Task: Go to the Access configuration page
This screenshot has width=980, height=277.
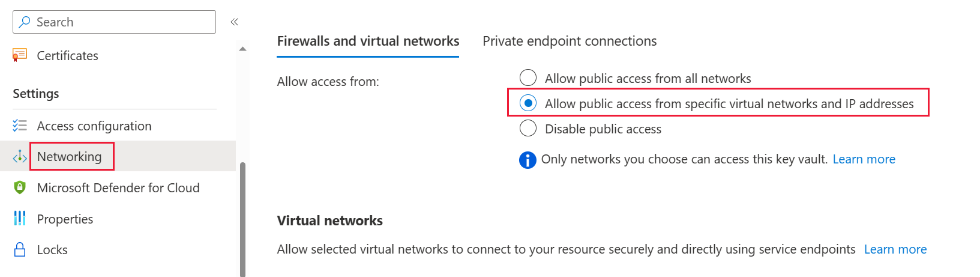Action: 94,126
